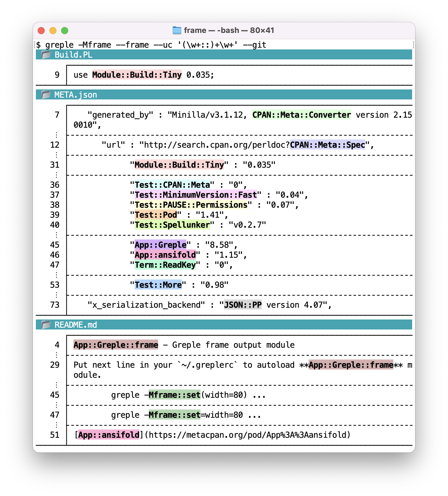The width and height of the screenshot is (448, 496).
Task: Click highlighted CPAN::Meta::Spec in the url
Action: point(327,145)
